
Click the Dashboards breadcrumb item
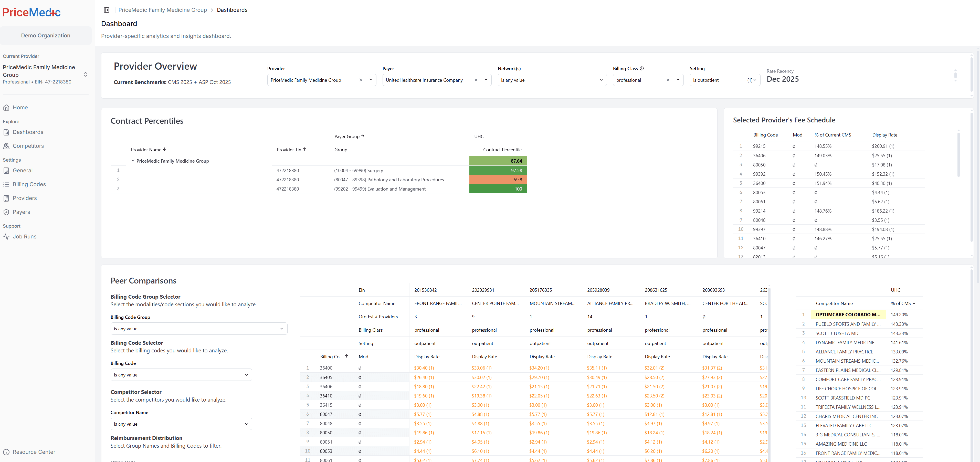(x=232, y=10)
